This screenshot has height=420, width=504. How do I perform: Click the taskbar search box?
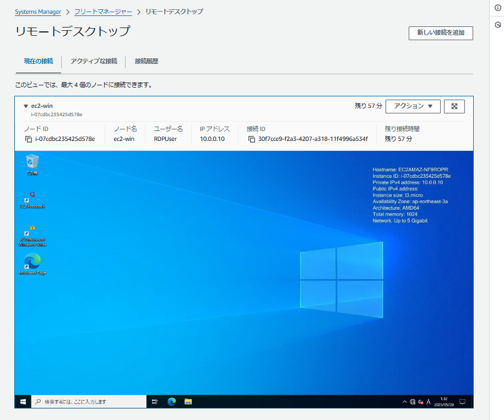(x=89, y=402)
